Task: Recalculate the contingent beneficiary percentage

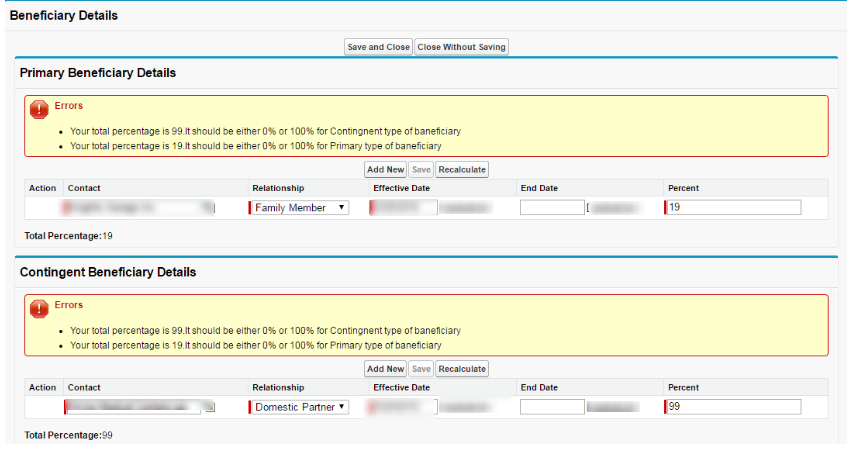Action: tap(462, 369)
